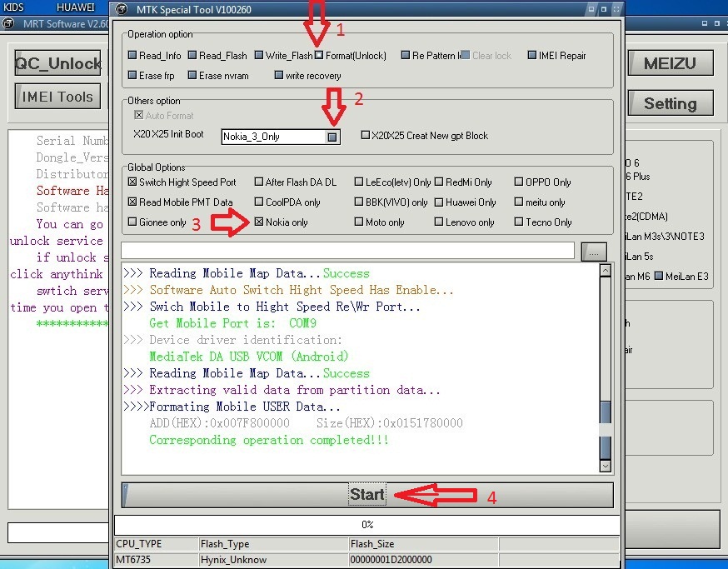Enable BBK(VIVO) only option
This screenshot has width=728, height=569.
tap(359, 202)
